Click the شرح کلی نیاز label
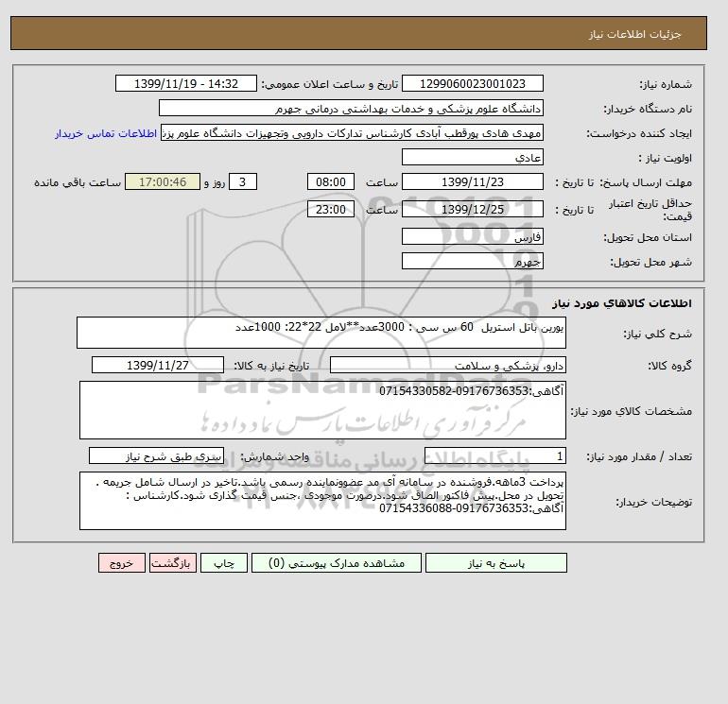This screenshot has height=704, width=728. [x=657, y=334]
